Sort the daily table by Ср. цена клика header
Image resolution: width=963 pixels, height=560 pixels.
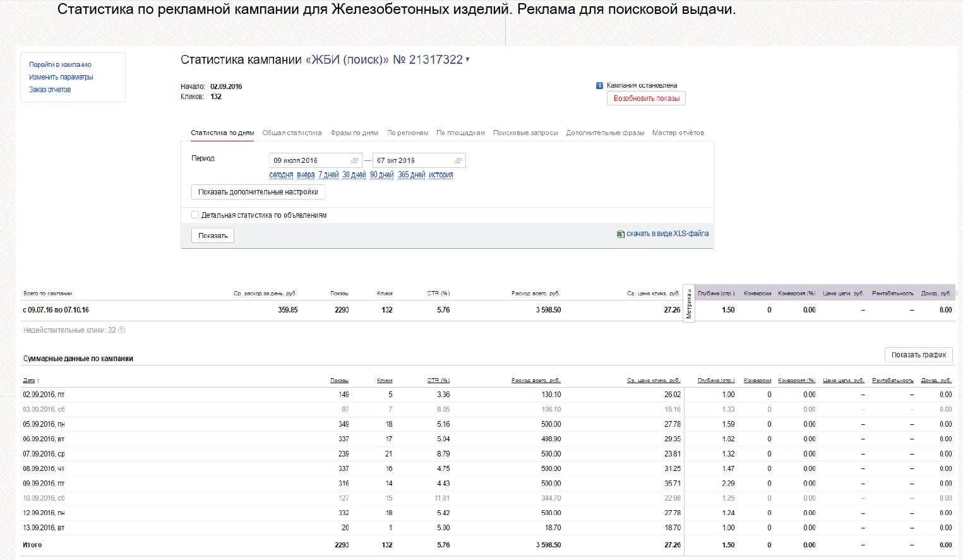tap(654, 381)
